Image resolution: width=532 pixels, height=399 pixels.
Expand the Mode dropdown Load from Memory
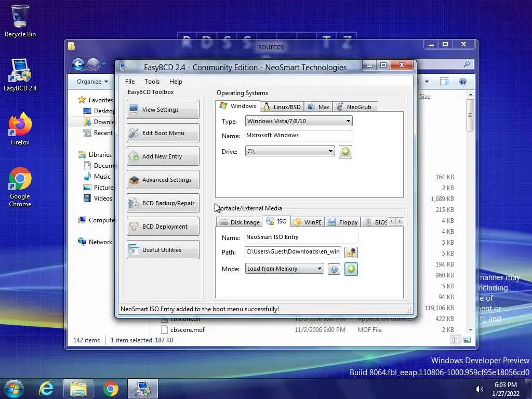click(x=284, y=269)
